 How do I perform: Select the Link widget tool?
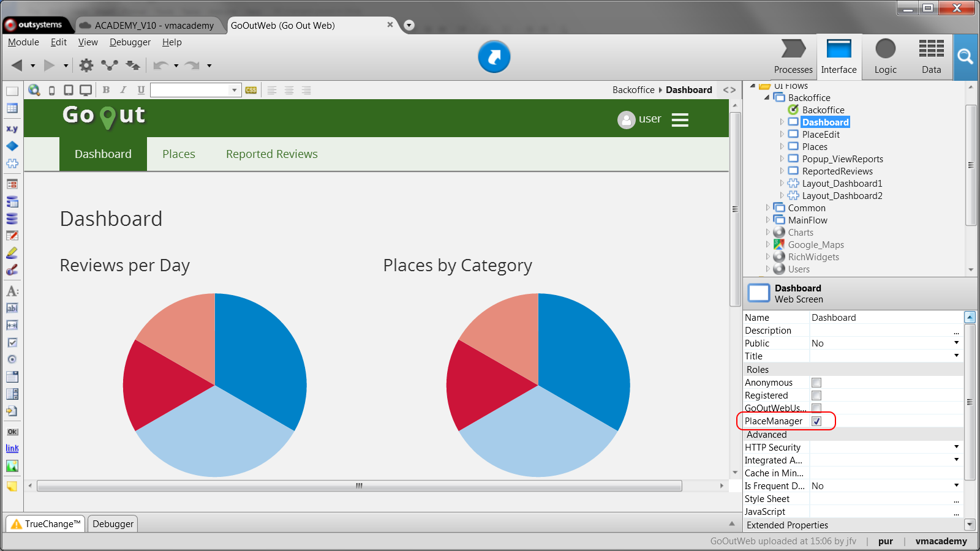(x=12, y=448)
